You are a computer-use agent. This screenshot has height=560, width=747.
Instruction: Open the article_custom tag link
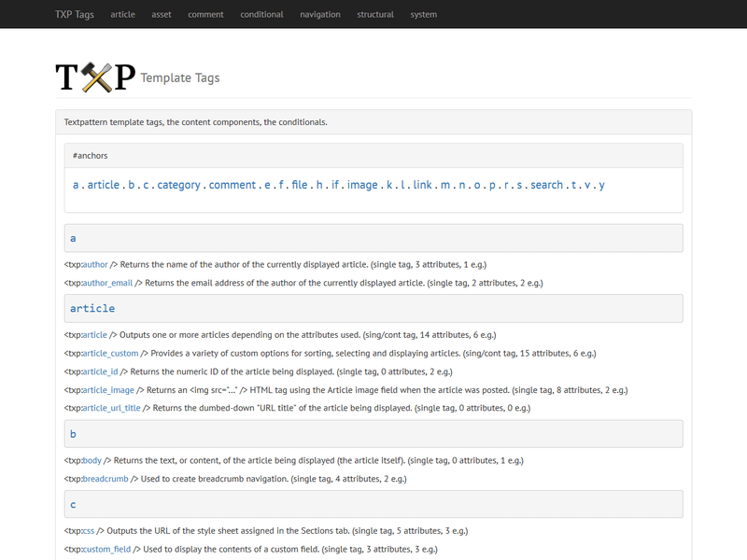point(110,354)
